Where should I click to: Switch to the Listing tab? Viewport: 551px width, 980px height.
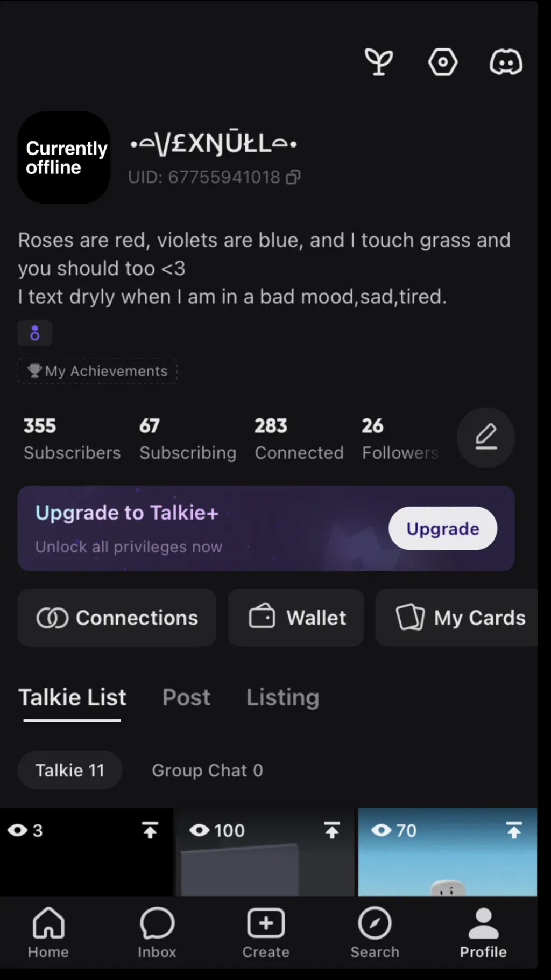(282, 697)
